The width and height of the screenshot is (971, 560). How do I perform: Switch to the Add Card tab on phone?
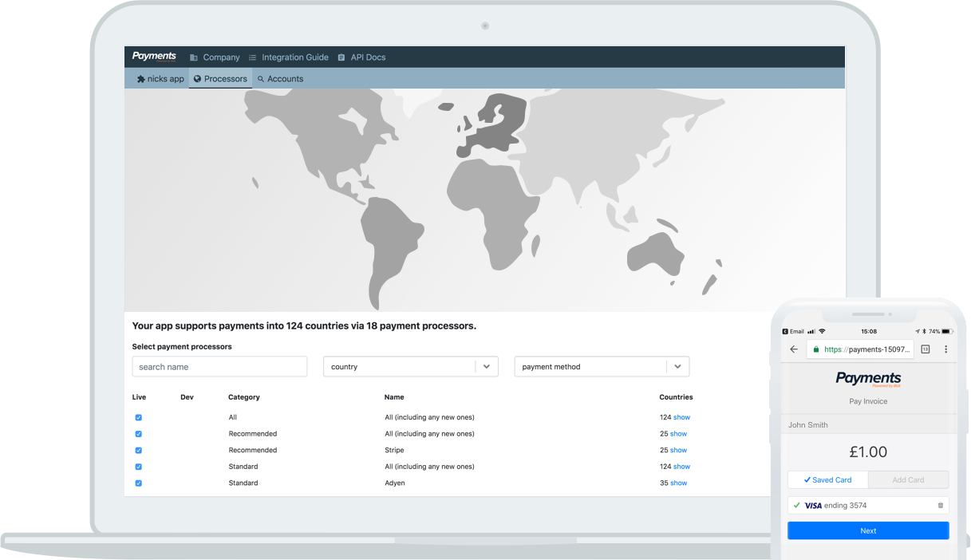[909, 480]
